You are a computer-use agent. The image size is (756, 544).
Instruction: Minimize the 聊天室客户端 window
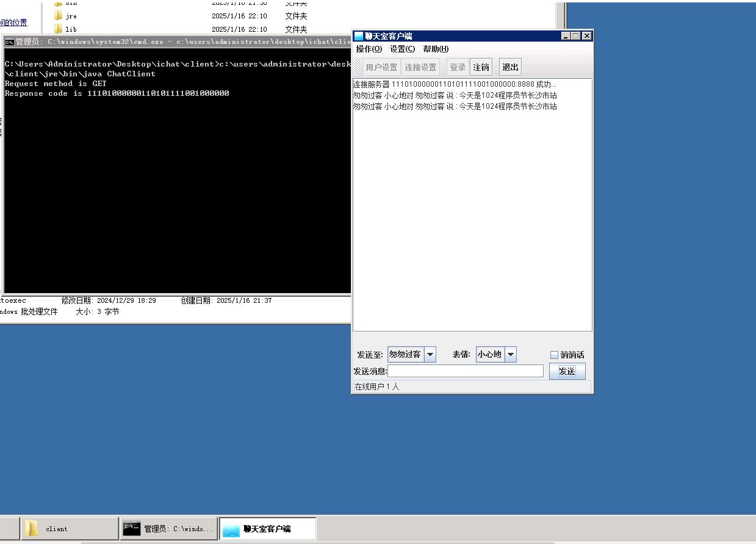566,36
